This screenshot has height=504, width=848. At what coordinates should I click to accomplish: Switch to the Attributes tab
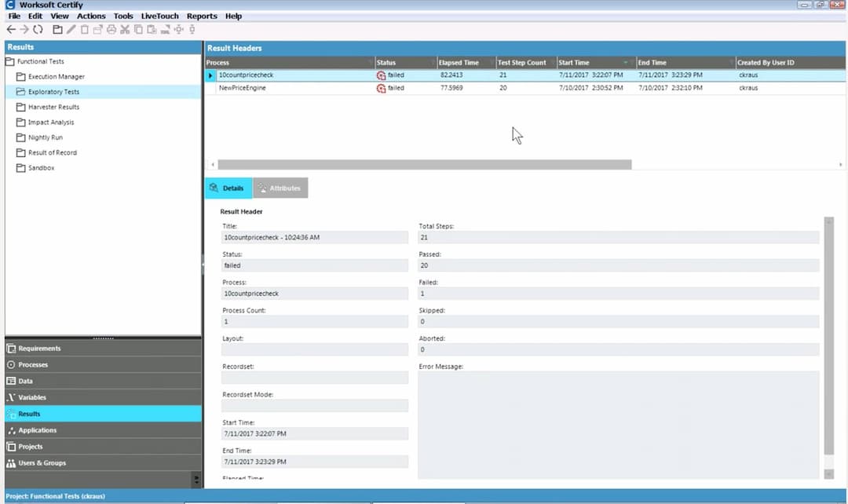tap(280, 188)
